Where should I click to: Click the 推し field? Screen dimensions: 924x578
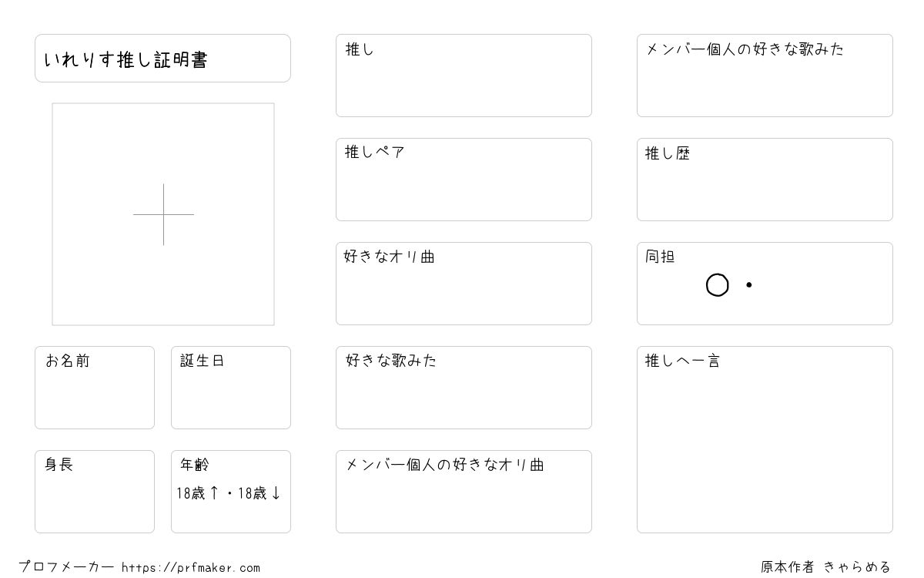[x=464, y=76]
